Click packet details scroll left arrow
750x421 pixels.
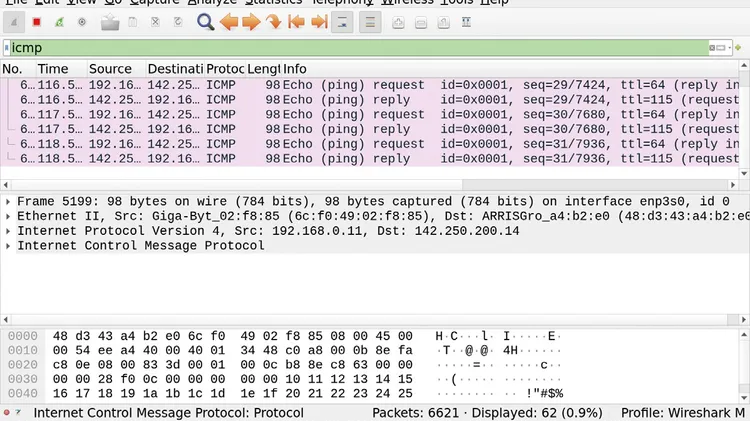pyautogui.click(x=6, y=320)
